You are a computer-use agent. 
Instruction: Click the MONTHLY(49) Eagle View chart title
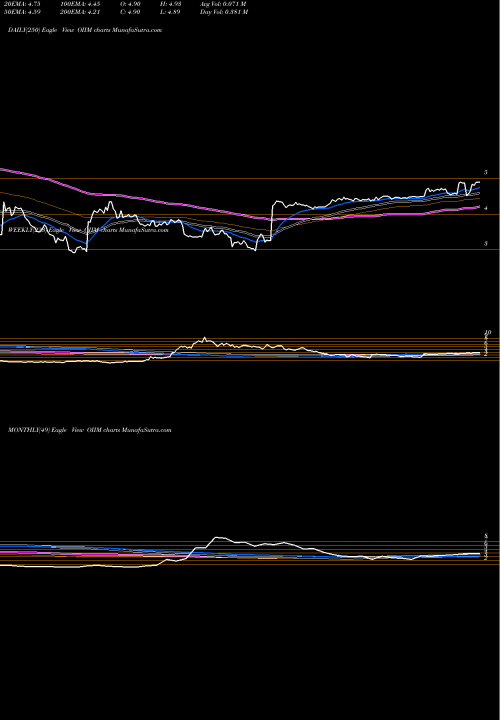click(x=90, y=430)
